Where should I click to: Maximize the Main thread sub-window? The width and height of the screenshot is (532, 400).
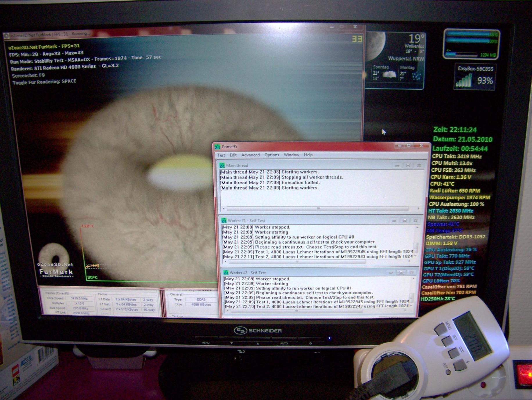pyautogui.click(x=408, y=166)
